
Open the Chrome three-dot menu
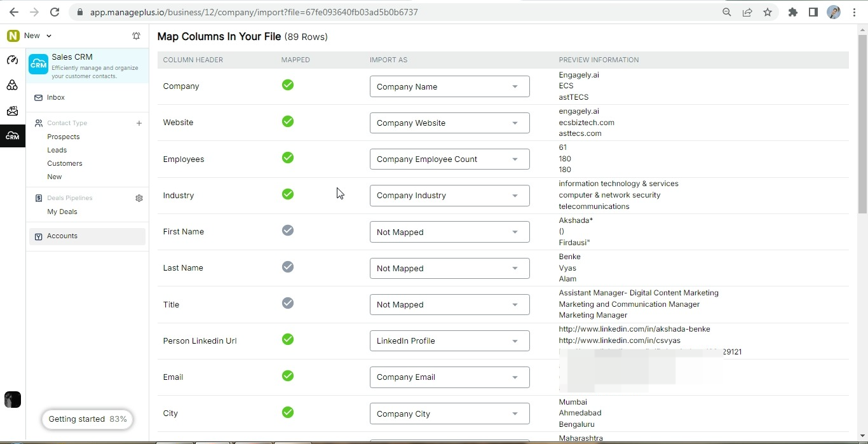(x=854, y=12)
